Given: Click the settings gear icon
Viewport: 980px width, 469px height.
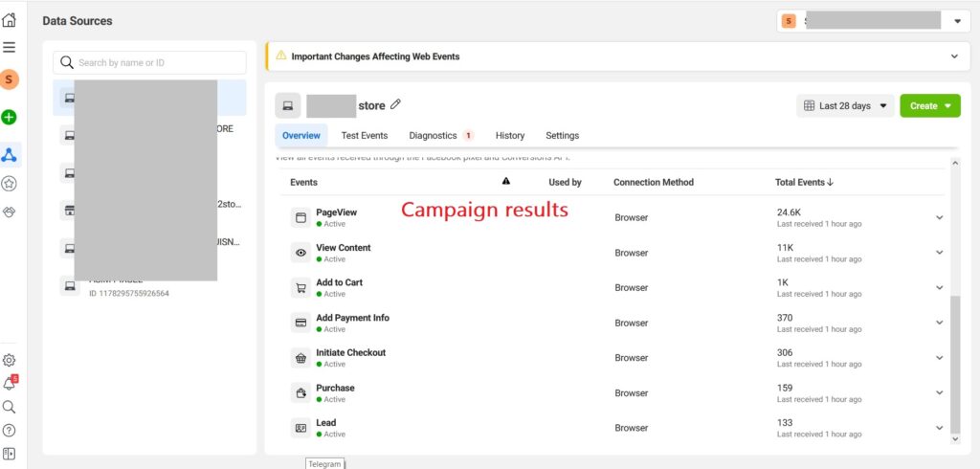Looking at the screenshot, I should 10,360.
